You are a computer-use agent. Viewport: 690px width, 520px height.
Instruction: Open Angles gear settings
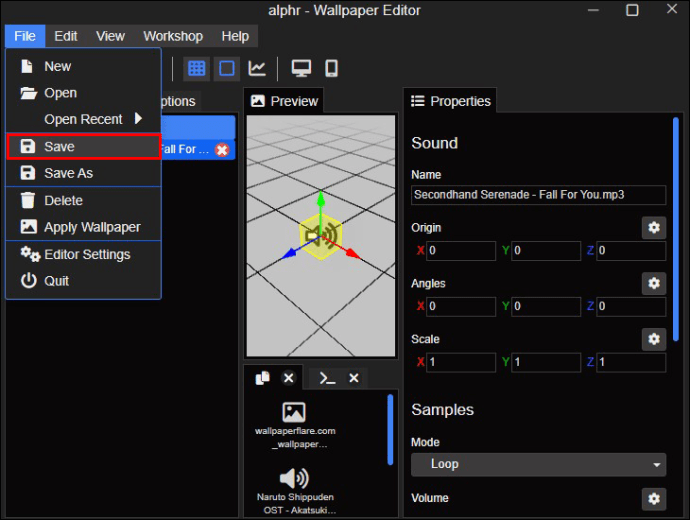point(653,283)
